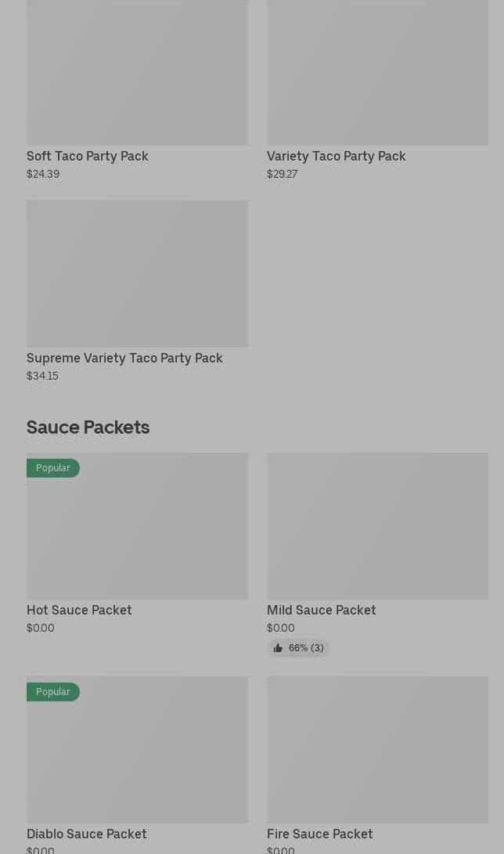Click the Supreme Variety Taco Party Pack title

point(124,358)
